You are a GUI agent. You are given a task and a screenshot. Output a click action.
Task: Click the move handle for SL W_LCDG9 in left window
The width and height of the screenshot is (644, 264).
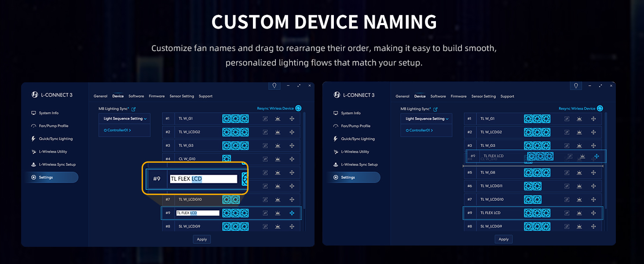point(292,227)
